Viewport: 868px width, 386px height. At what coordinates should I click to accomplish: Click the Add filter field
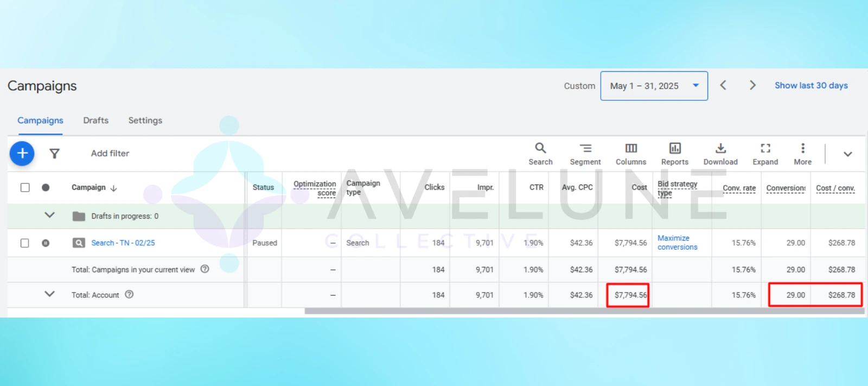click(x=110, y=154)
